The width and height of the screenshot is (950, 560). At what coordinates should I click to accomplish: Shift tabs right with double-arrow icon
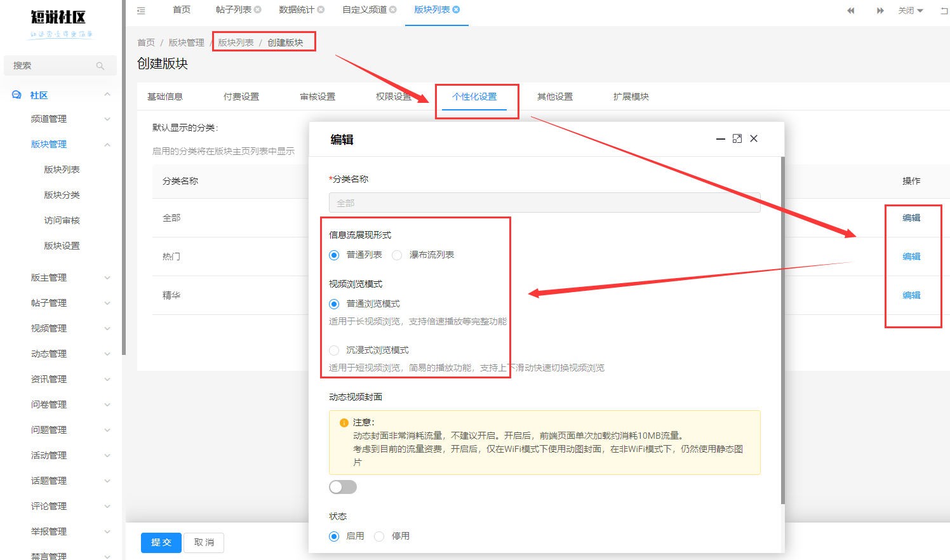click(880, 10)
